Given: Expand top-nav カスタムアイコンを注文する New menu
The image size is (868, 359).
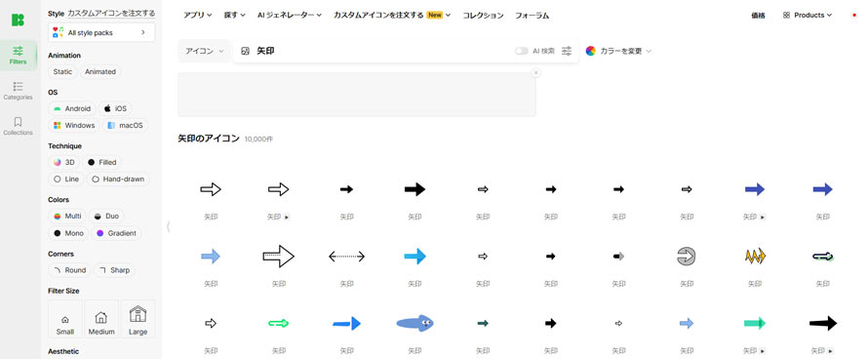Looking at the screenshot, I should [392, 16].
